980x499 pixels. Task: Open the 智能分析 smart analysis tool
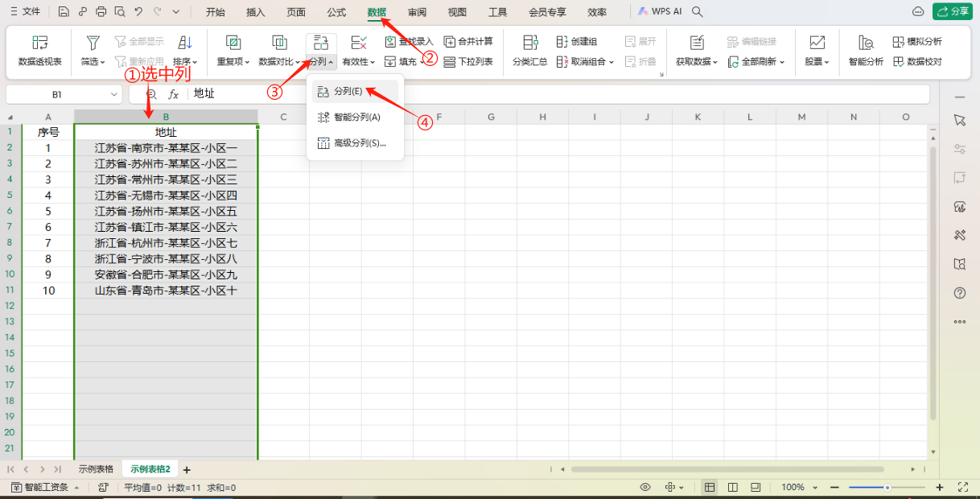point(866,51)
